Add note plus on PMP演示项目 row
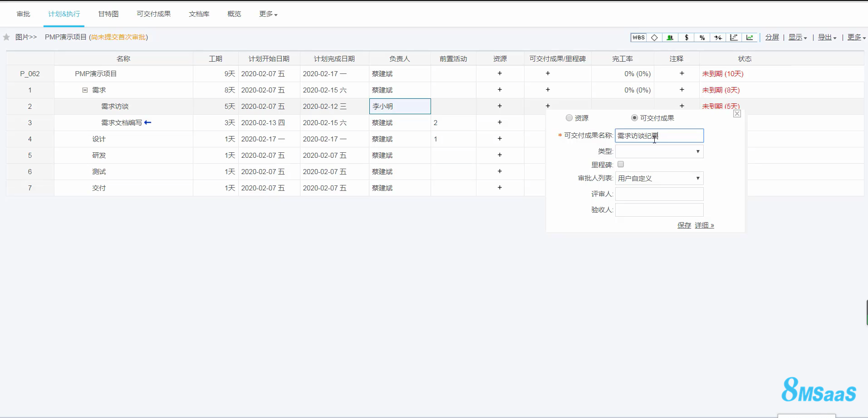The height and width of the screenshot is (418, 868). click(x=682, y=73)
